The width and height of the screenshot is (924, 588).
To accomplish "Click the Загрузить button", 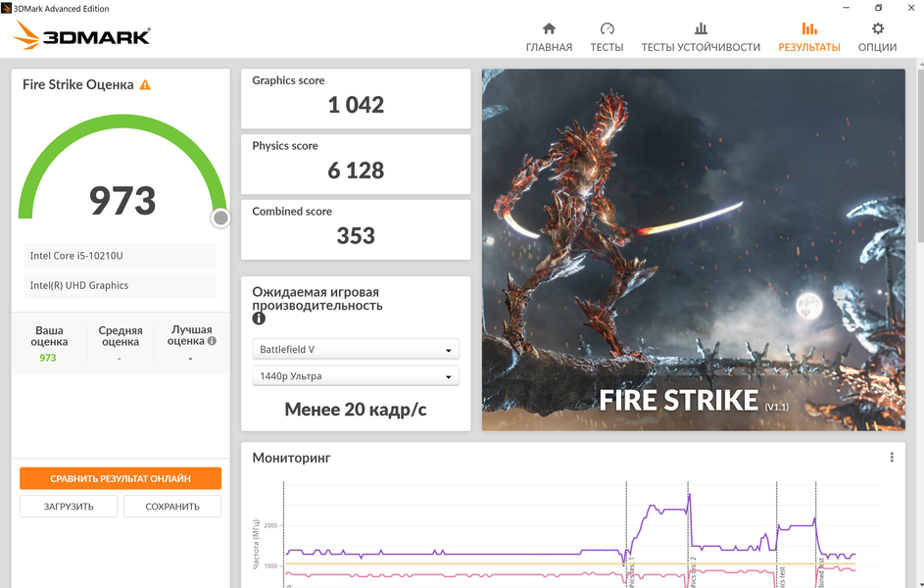I will tap(69, 507).
